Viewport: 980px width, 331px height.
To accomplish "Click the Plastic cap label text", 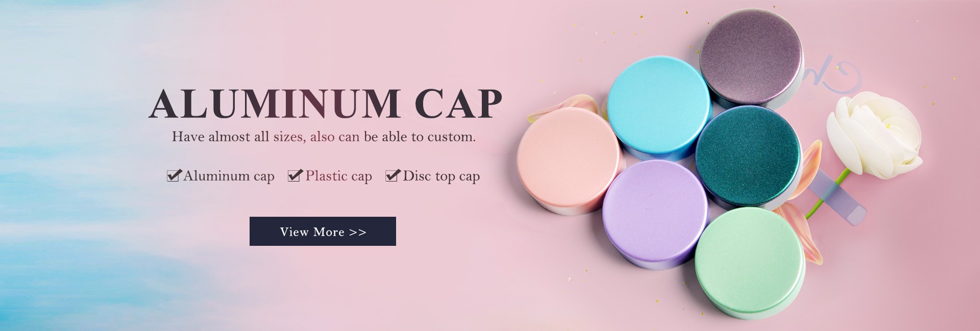I will [338, 176].
